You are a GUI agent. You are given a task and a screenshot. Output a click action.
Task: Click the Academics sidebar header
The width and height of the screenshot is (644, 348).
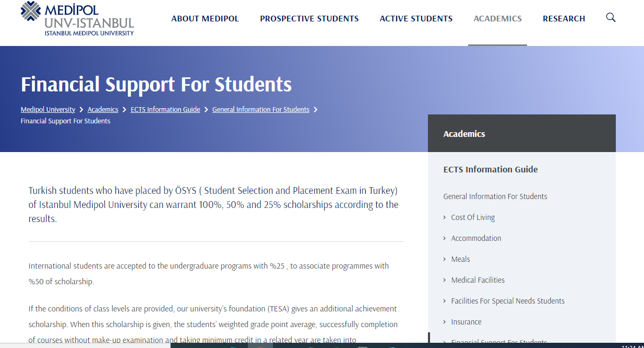pos(522,133)
